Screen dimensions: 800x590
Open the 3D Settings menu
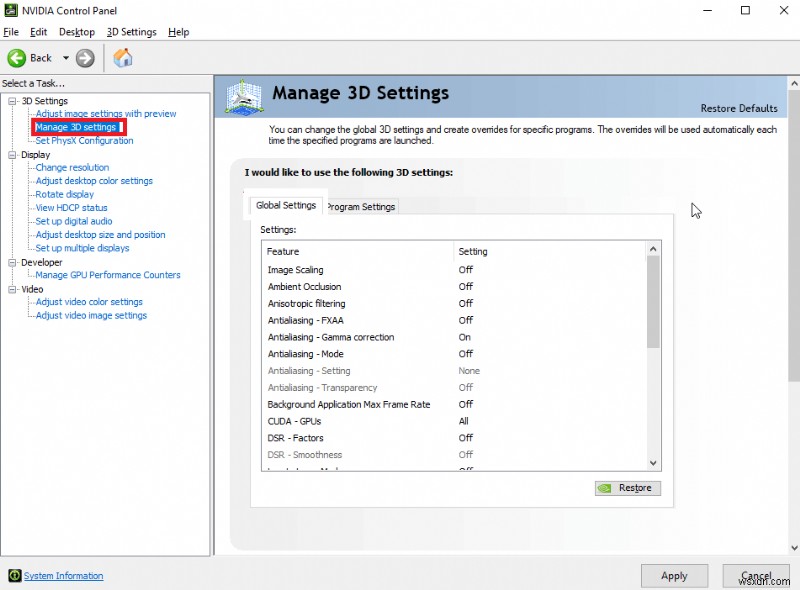131,31
